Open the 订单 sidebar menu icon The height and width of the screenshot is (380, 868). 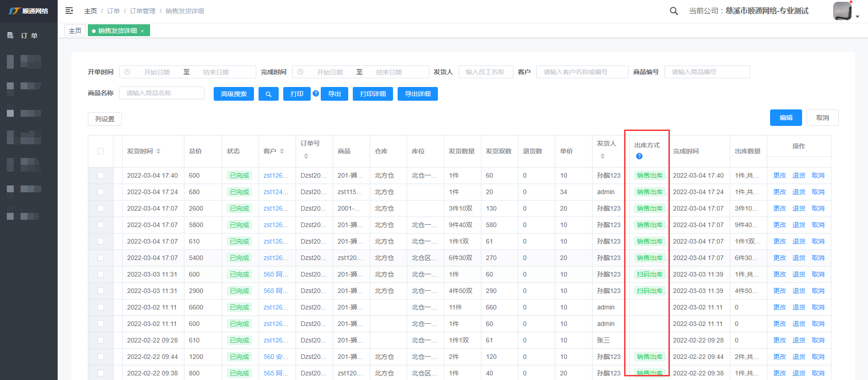11,35
